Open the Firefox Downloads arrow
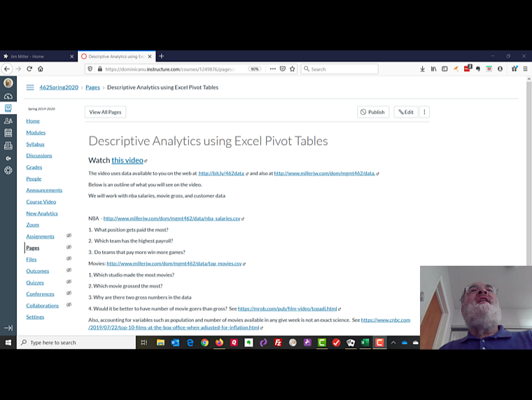Image resolution: width=532 pixels, height=400 pixels. point(422,69)
